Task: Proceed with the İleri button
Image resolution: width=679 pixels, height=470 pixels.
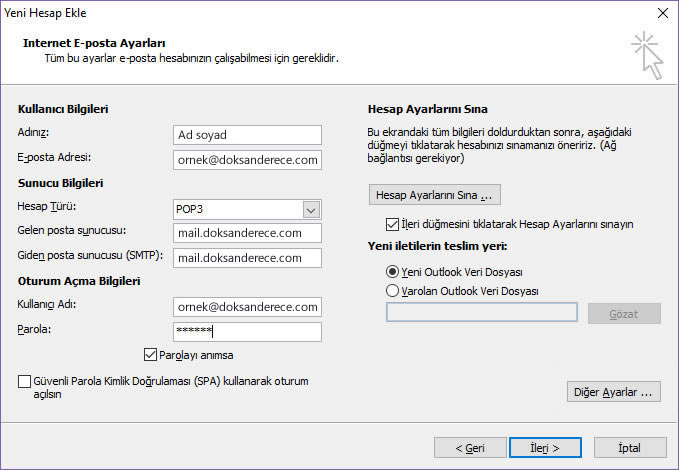Action: [x=545, y=448]
